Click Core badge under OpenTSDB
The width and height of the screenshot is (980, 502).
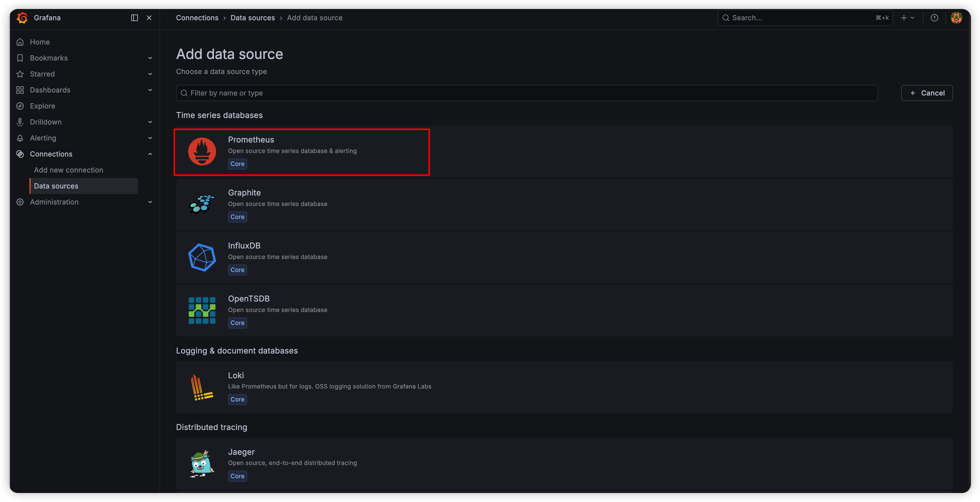click(x=237, y=323)
